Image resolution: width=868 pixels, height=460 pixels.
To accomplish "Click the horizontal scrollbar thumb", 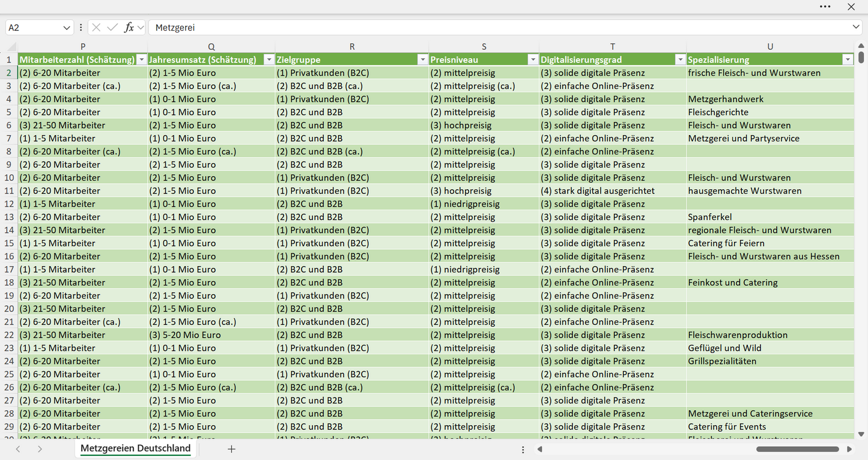I will 797,449.
